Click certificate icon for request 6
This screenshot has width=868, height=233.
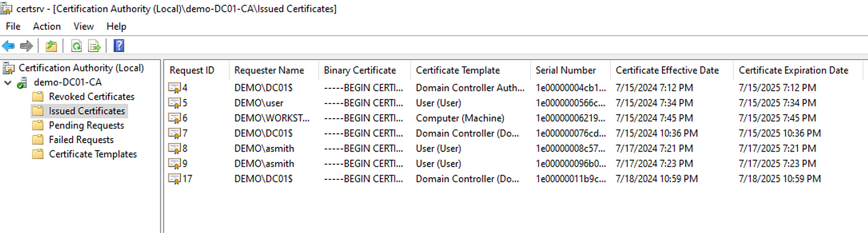(175, 118)
